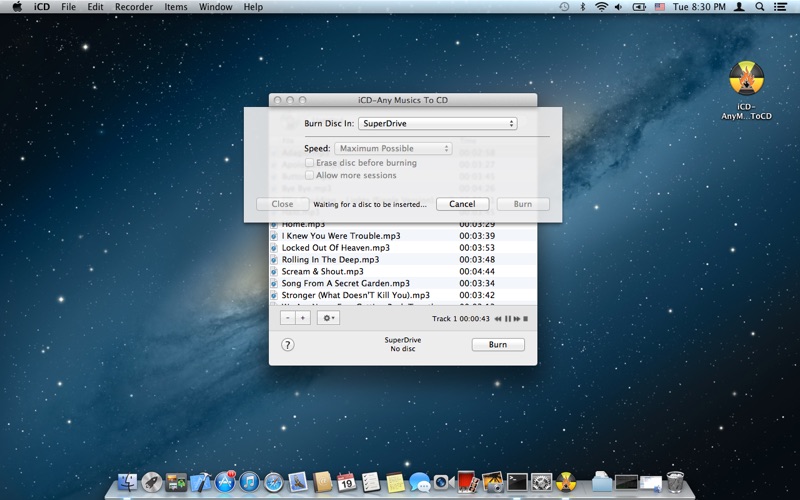Click the Time Machine menu bar icon
Image resolution: width=800 pixels, height=500 pixels.
pos(564,7)
